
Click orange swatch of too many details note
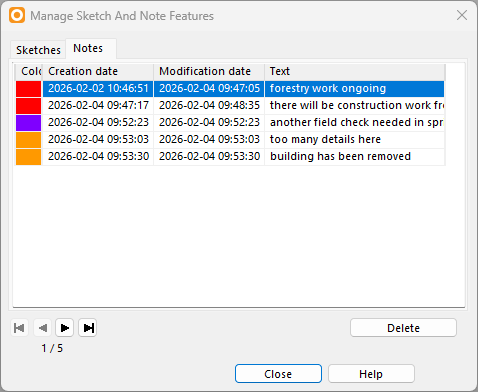click(x=29, y=140)
